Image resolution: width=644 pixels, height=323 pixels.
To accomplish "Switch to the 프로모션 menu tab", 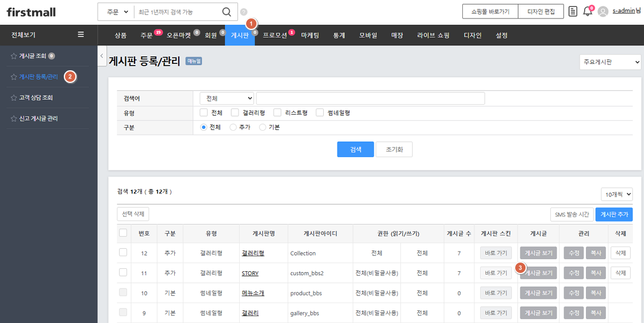I will pos(274,36).
